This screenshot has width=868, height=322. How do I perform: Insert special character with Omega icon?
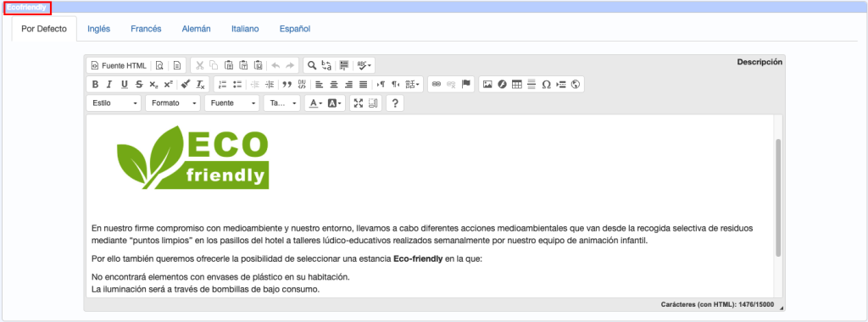pos(547,84)
